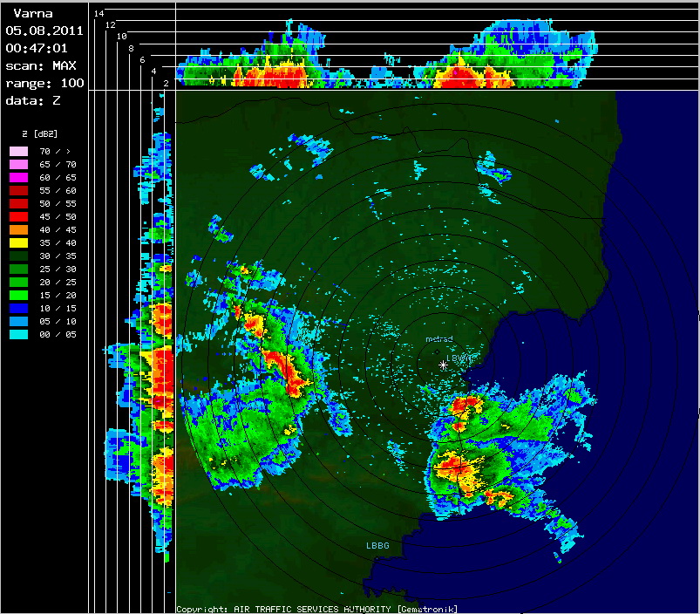This screenshot has width=700, height=614.
Task: Select the date 05.08.2011 text
Action: 44,30
